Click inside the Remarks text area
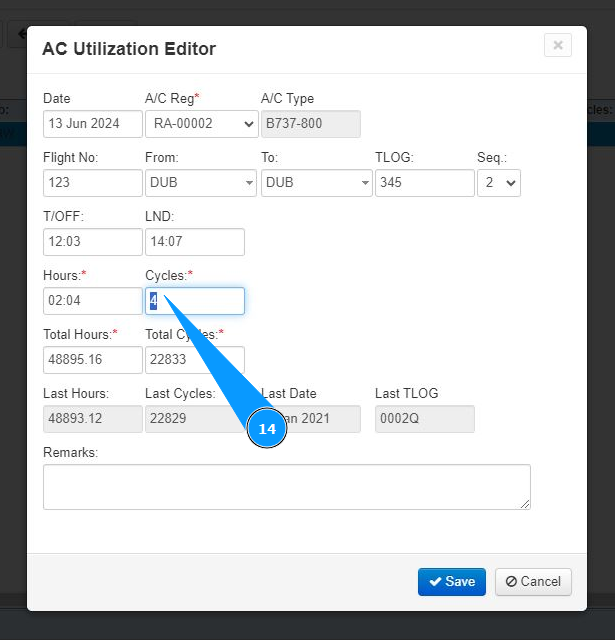This screenshot has width=615, height=640. point(286,487)
